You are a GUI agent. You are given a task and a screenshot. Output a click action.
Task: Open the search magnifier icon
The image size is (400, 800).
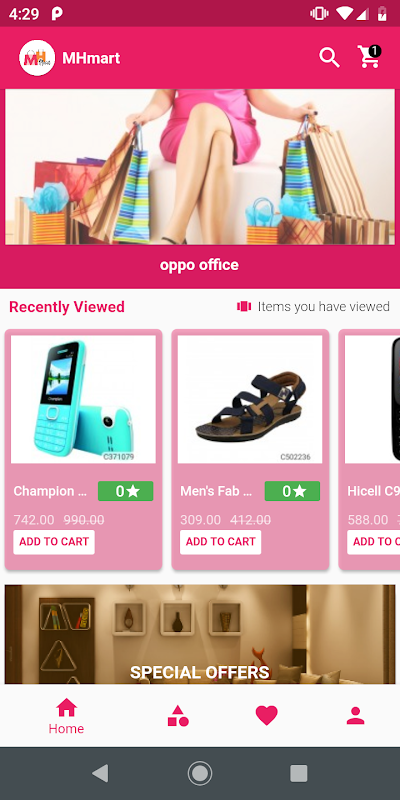click(329, 58)
